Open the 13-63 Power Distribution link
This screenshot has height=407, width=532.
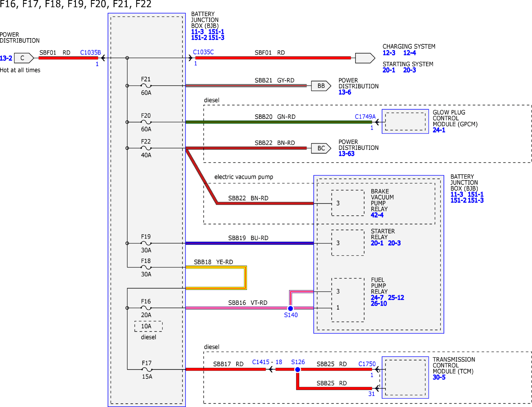point(346,154)
